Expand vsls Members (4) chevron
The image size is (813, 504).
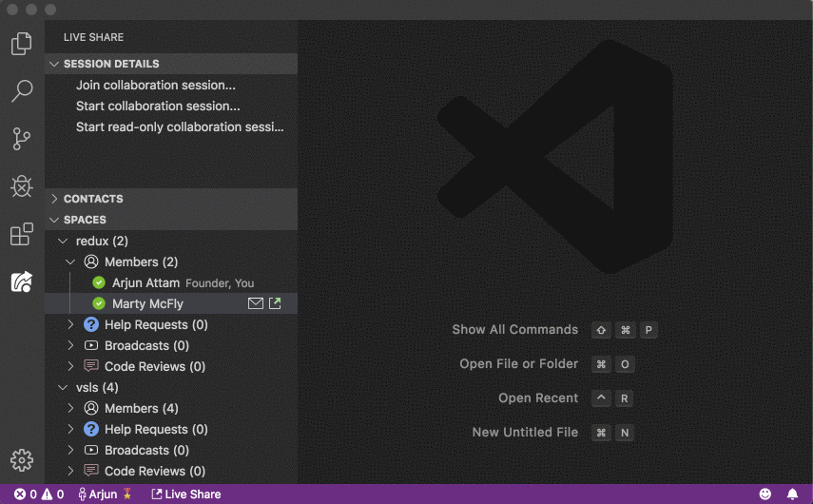click(x=70, y=408)
